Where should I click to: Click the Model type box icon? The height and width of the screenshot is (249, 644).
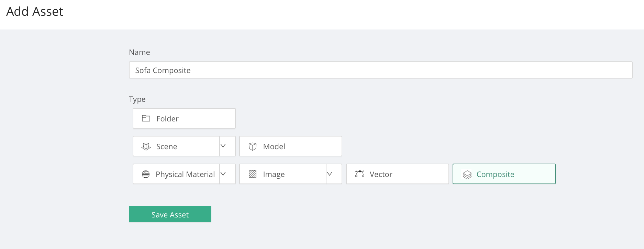click(253, 146)
